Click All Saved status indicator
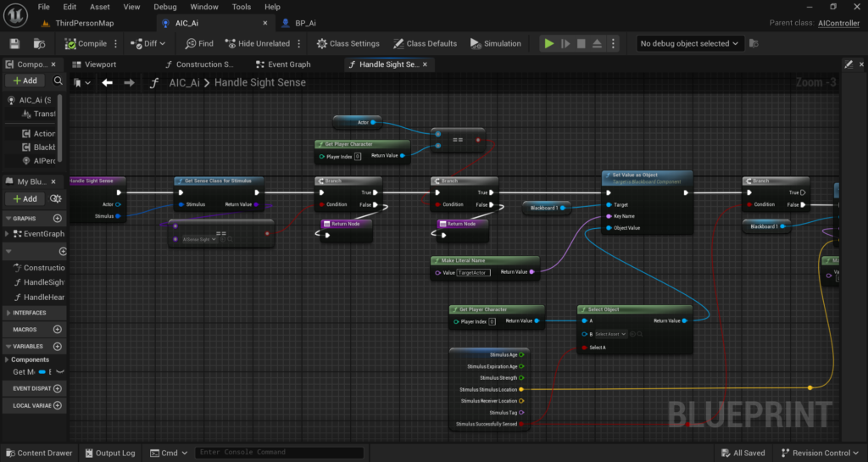The width and height of the screenshot is (868, 462). [743, 453]
